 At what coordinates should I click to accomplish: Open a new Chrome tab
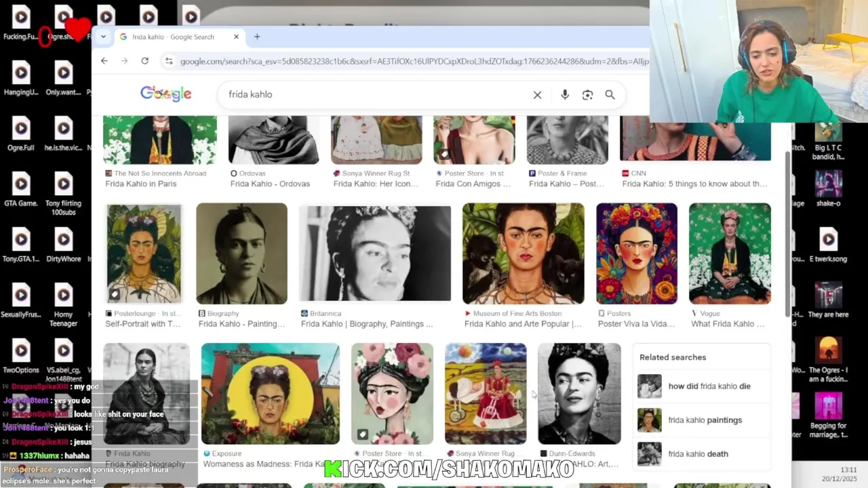tap(257, 37)
